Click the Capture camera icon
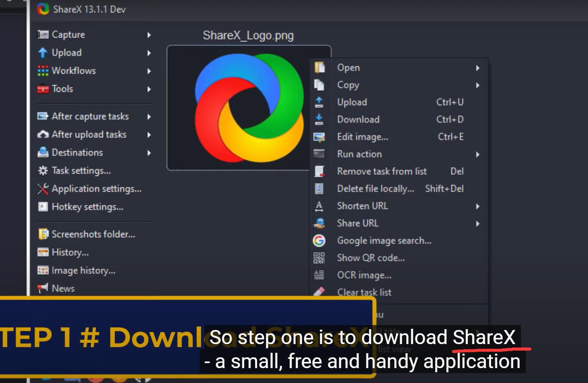This screenshot has height=383, width=588. (x=43, y=34)
